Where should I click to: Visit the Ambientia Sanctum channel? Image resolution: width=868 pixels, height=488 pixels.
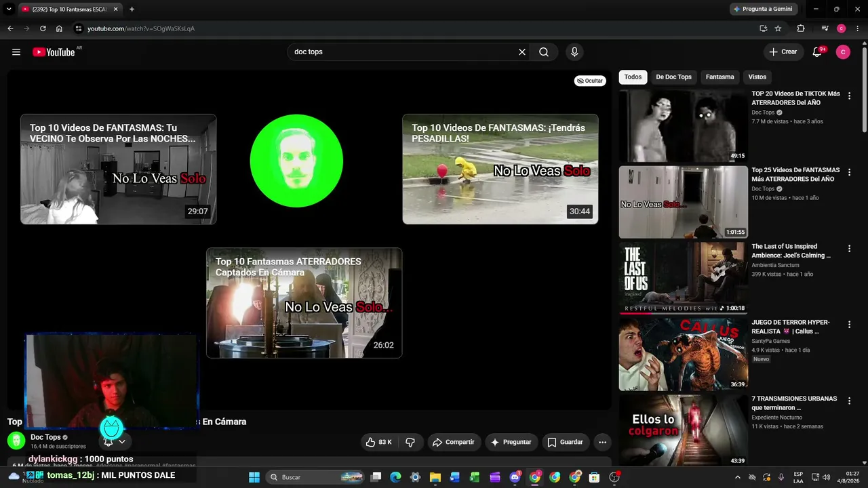[x=775, y=265]
